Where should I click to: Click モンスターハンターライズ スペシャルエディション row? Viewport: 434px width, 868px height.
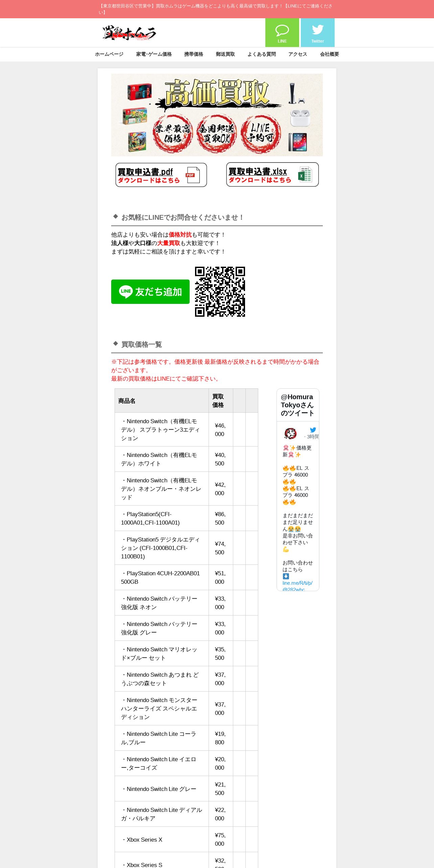(186, 708)
